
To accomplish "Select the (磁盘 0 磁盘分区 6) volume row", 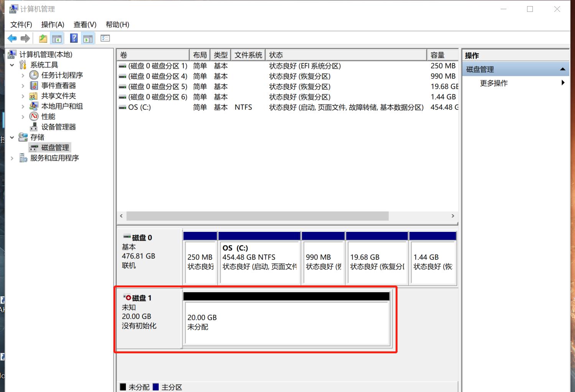I will coord(288,97).
